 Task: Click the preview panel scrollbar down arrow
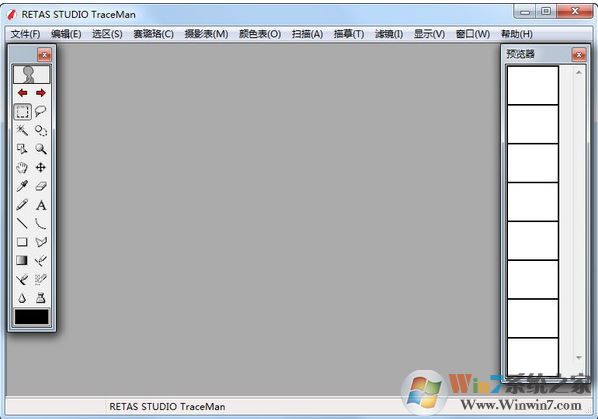(x=579, y=357)
